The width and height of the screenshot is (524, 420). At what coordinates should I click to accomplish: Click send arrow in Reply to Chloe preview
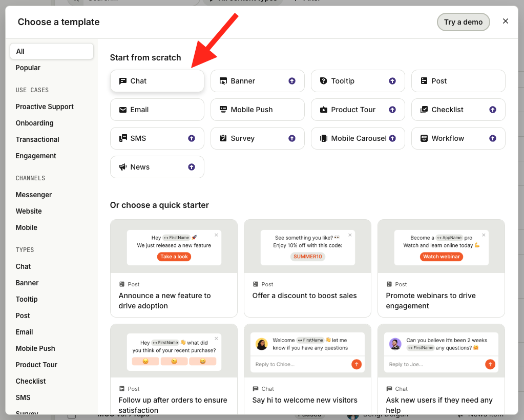click(x=357, y=364)
